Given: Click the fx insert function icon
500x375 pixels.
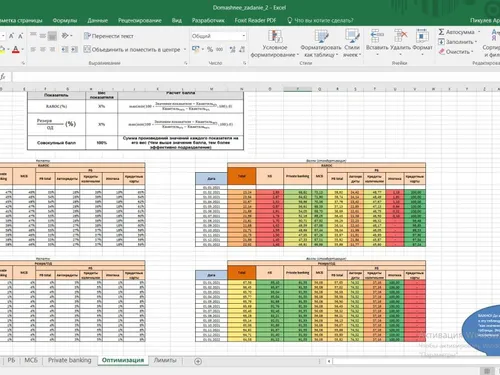Looking at the screenshot, I should click(x=3, y=77).
